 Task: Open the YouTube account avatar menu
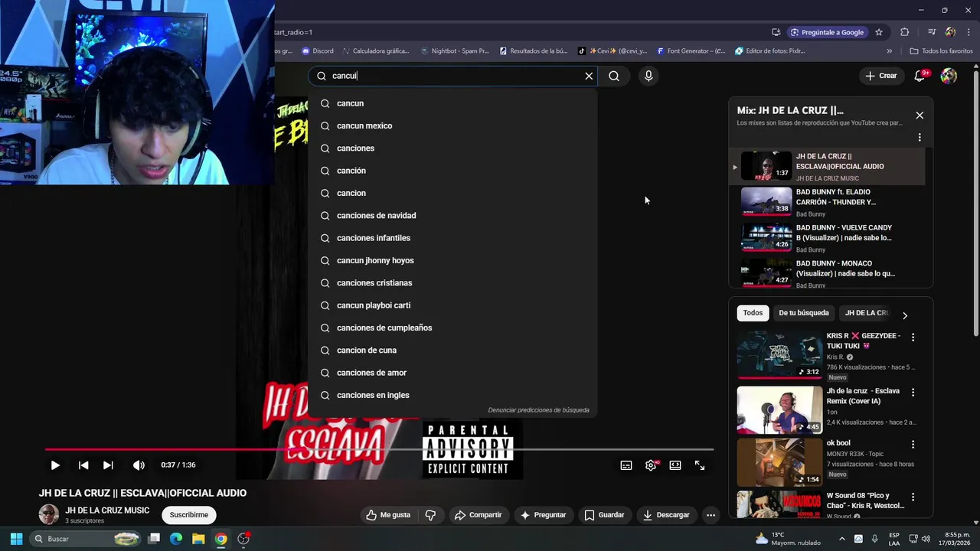(949, 76)
